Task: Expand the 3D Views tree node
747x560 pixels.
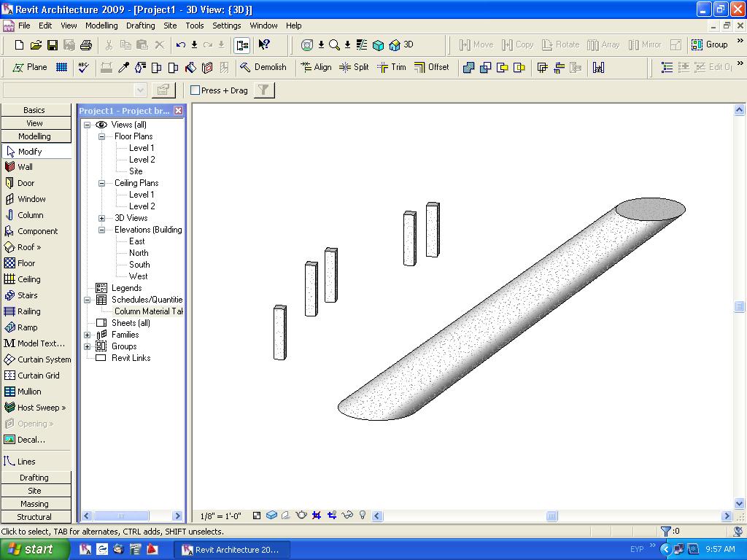Action: pos(102,218)
